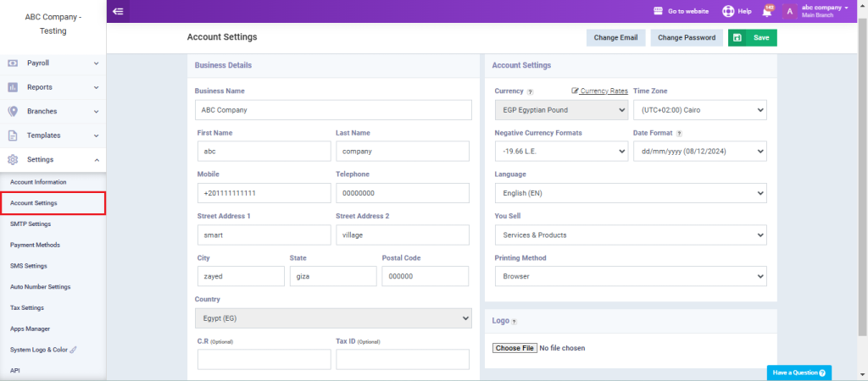
Task: Collapse sidebar with the arrow menu icon
Action: click(118, 11)
